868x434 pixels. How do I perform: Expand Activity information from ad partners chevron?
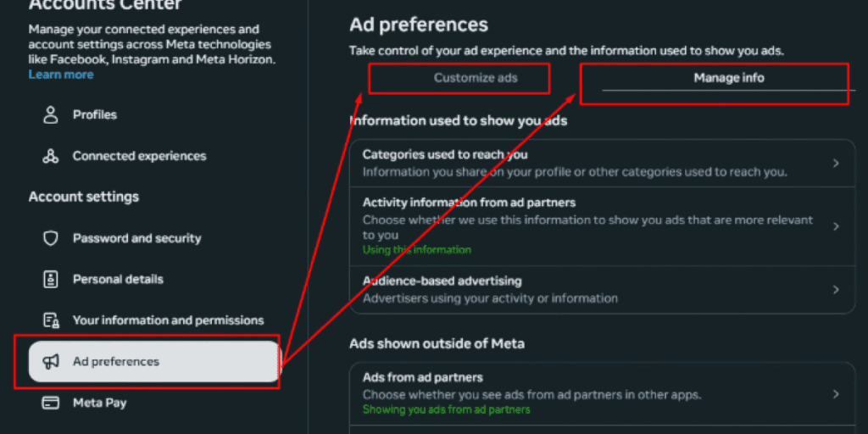click(x=836, y=226)
